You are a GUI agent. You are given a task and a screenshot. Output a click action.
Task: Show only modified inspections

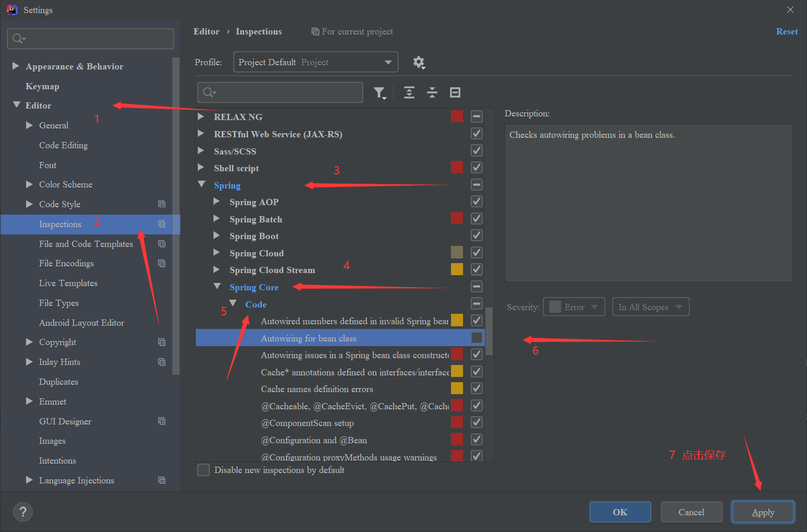[x=455, y=92]
